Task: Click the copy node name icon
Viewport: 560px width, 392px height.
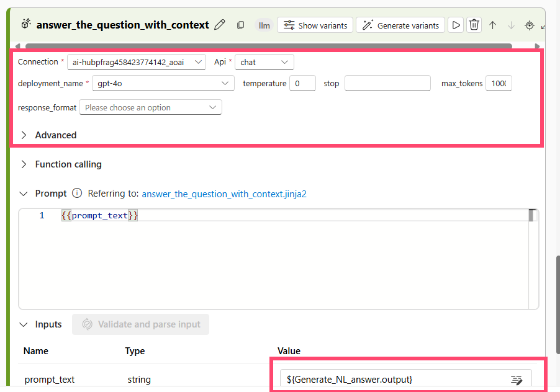Action: pyautogui.click(x=240, y=25)
